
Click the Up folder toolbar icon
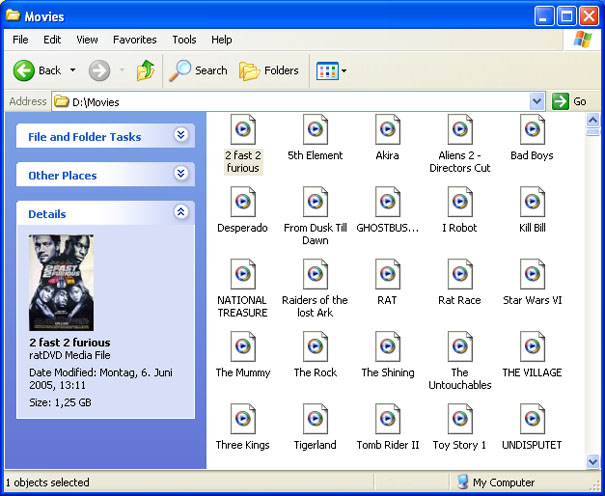point(146,70)
